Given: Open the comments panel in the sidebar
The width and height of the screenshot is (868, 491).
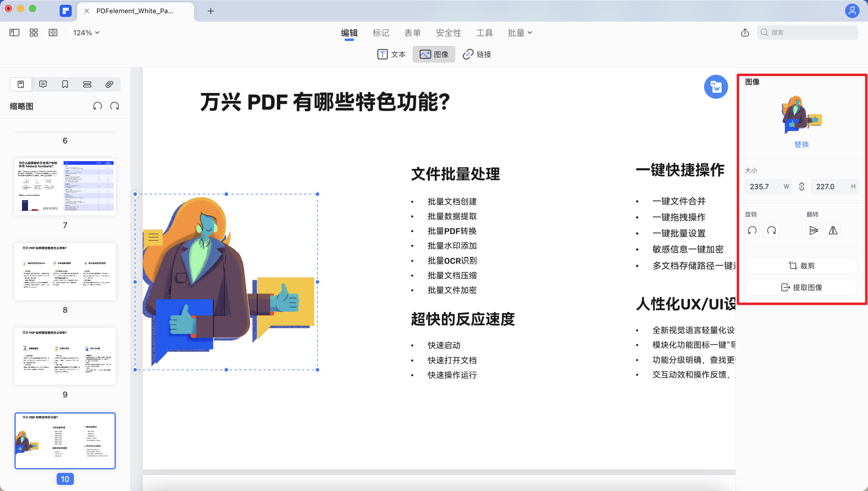Looking at the screenshot, I should 42,84.
